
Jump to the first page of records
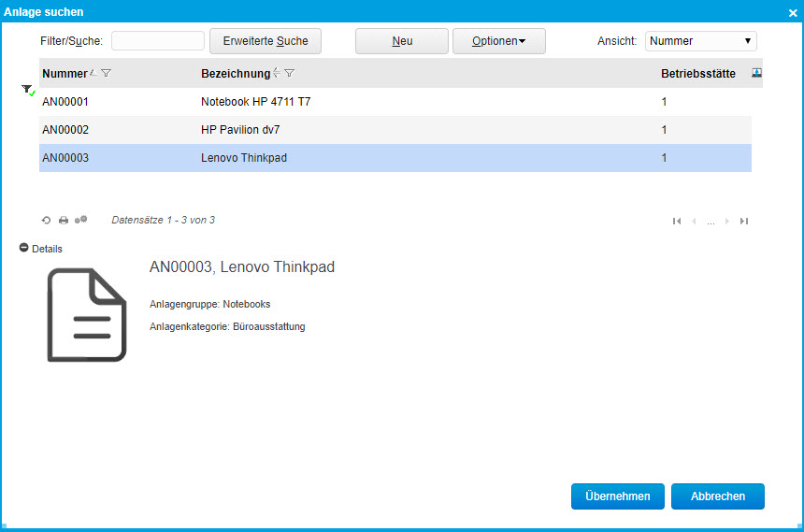pyautogui.click(x=677, y=222)
